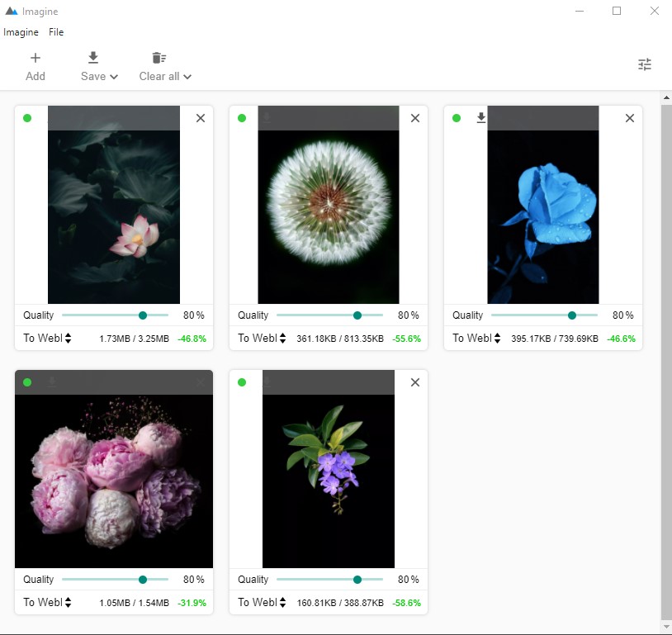The height and width of the screenshot is (635, 672).
Task: Click the green status dot on lotus card
Action: pyautogui.click(x=27, y=118)
